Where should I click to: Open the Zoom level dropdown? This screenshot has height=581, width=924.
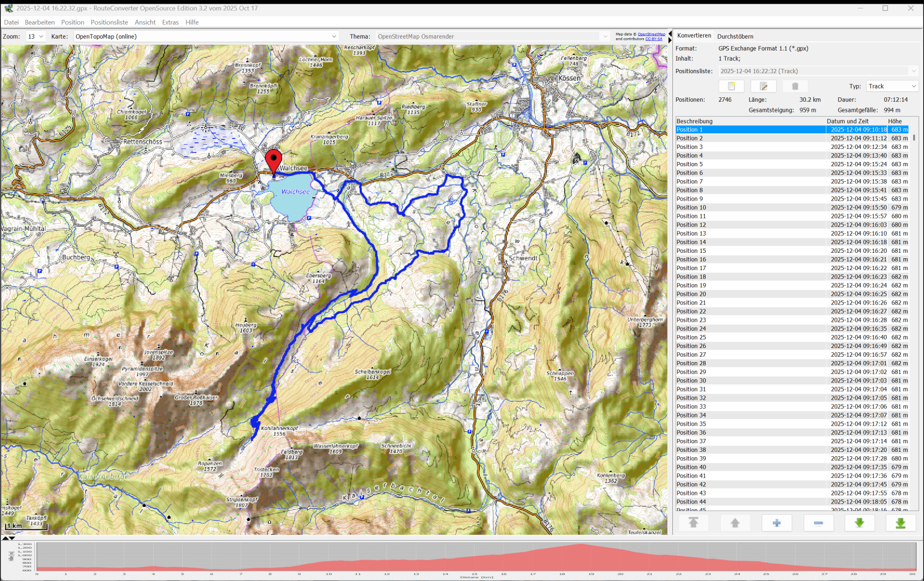coord(35,37)
